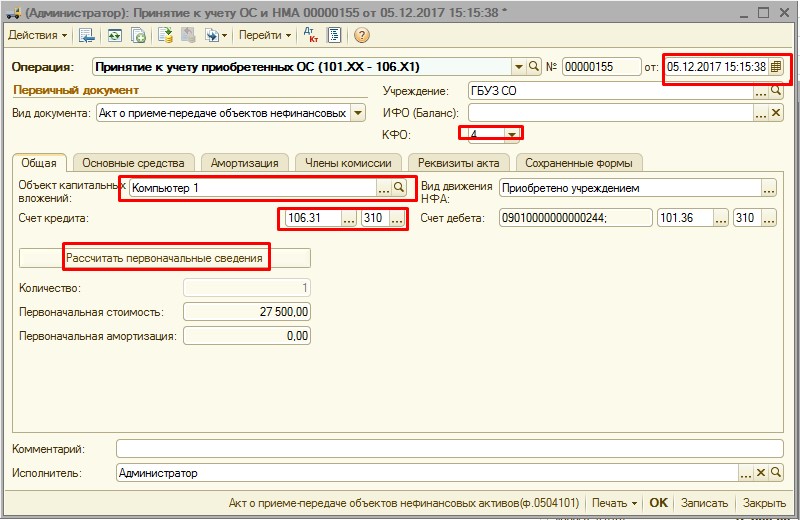Click magnifier icon in Учреждение field

pyautogui.click(x=776, y=91)
